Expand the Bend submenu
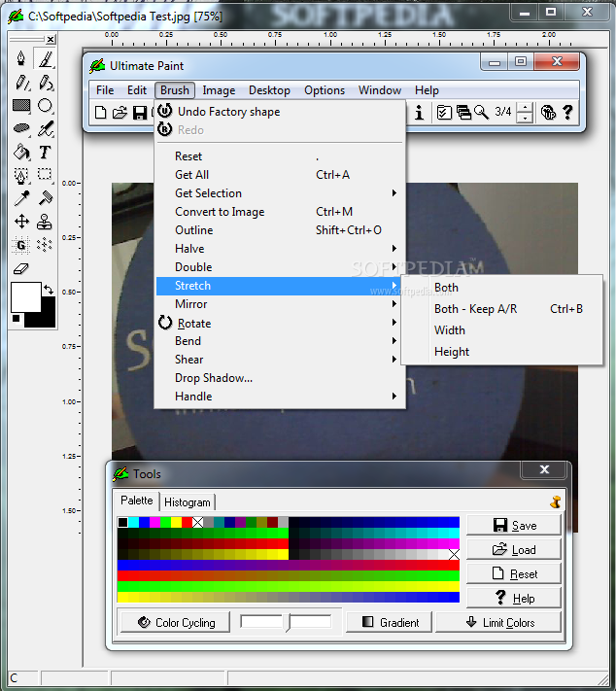This screenshot has height=691, width=616. point(280,341)
